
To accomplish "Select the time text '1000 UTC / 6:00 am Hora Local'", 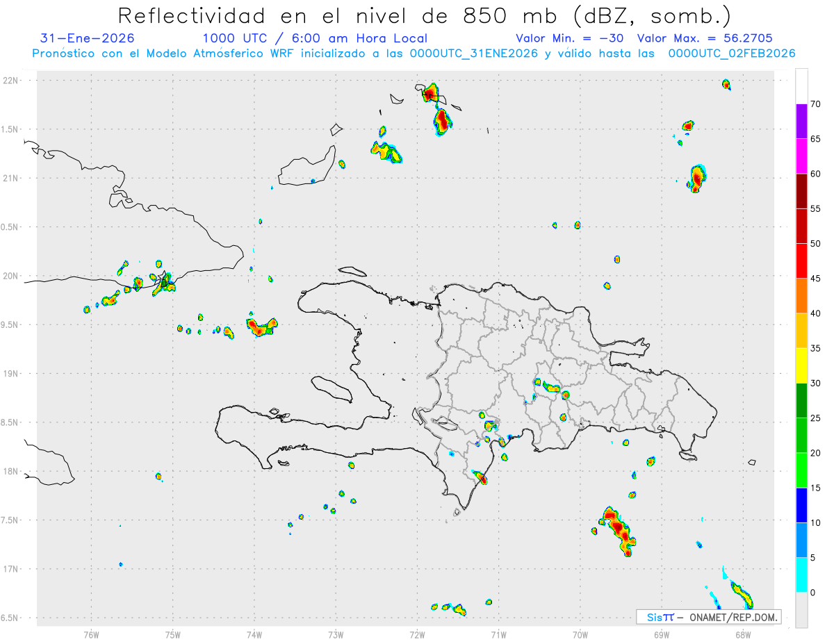I will pos(315,38).
